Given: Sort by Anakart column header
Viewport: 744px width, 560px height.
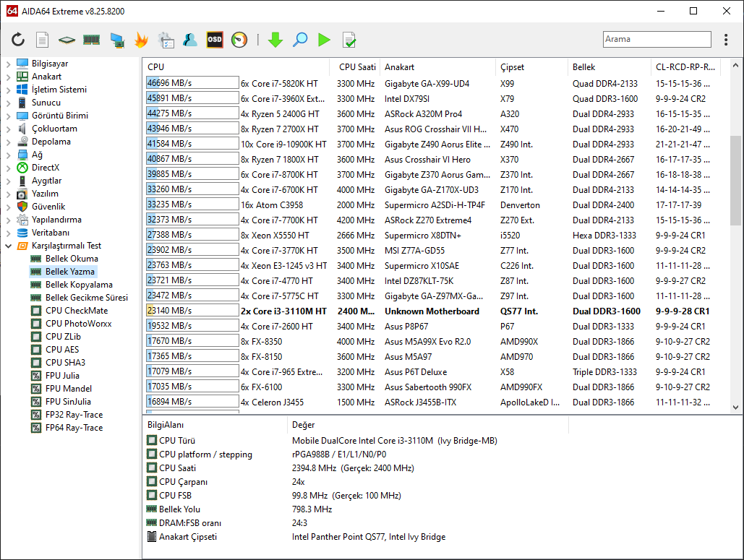Looking at the screenshot, I should point(438,67).
